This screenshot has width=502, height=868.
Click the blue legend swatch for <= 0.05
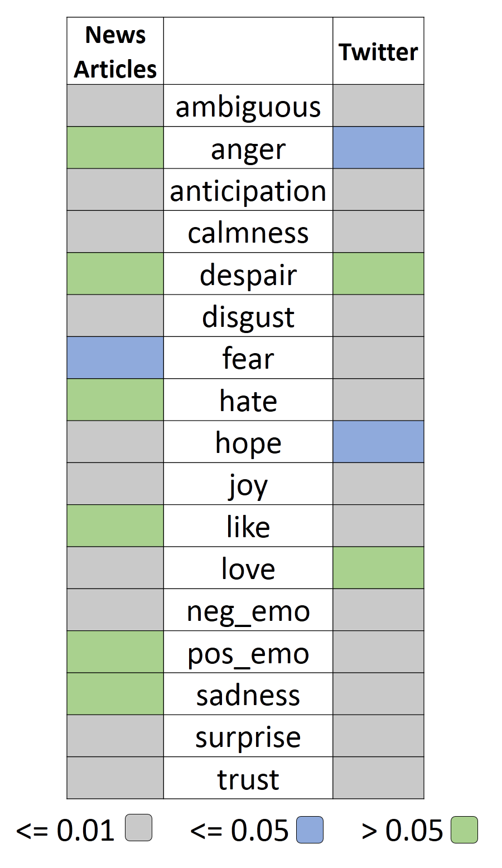[x=310, y=830]
